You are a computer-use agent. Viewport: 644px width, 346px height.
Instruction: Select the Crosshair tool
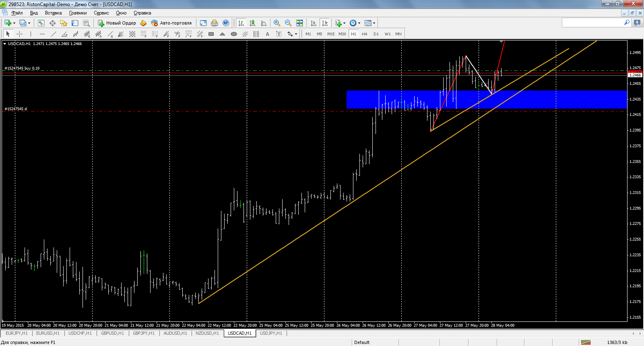click(x=19, y=34)
